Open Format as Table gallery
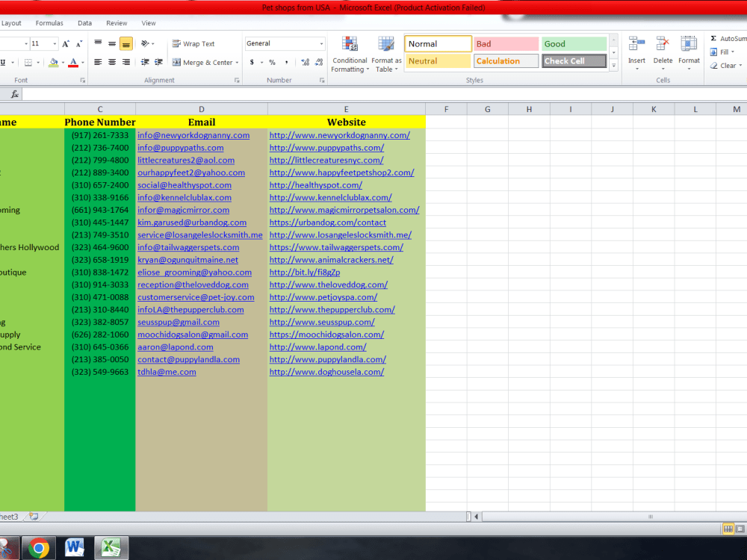Screen dimensions: 747x560 pyautogui.click(x=386, y=55)
